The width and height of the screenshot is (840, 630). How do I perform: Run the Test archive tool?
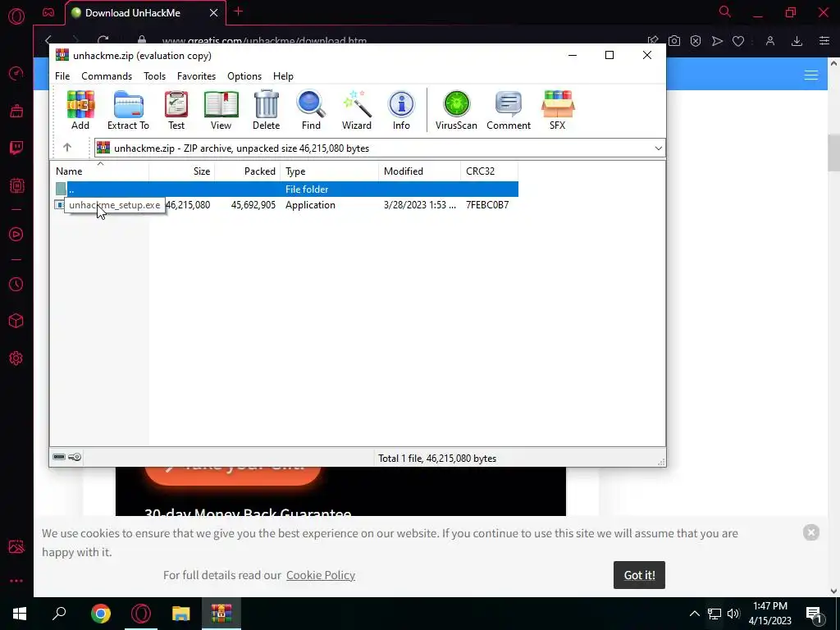click(x=176, y=110)
